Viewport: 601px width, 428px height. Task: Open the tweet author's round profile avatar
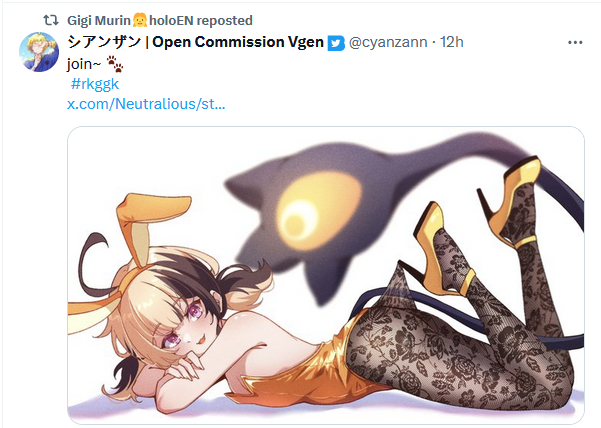point(39,52)
